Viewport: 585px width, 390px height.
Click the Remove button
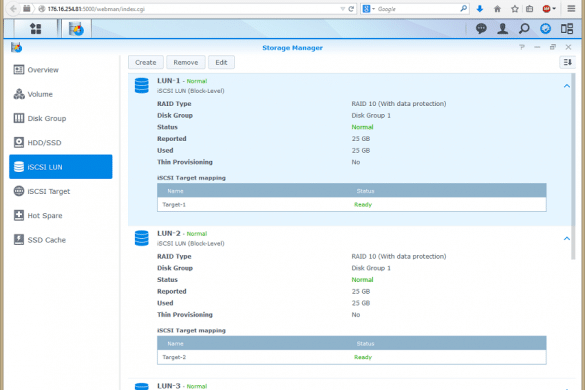coord(185,62)
